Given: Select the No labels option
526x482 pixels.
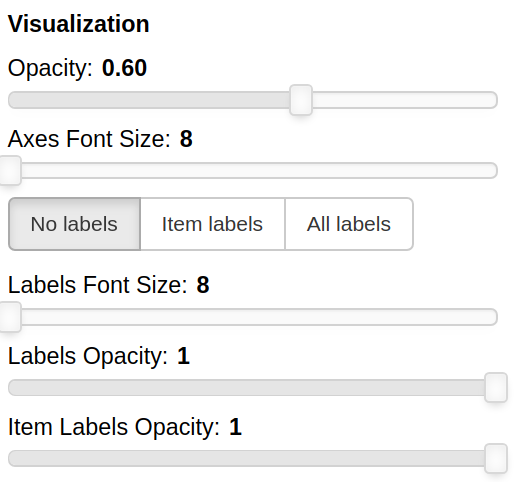Looking at the screenshot, I should tap(74, 224).
